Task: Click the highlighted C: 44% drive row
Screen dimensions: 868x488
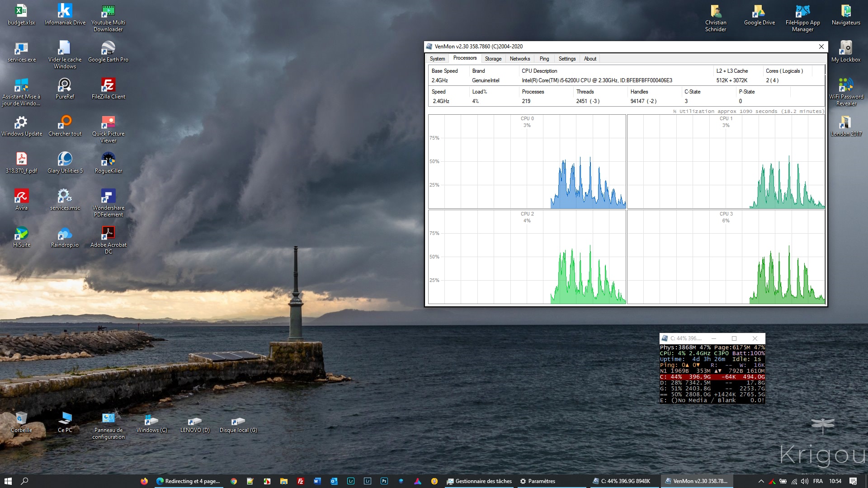Action: tap(712, 377)
